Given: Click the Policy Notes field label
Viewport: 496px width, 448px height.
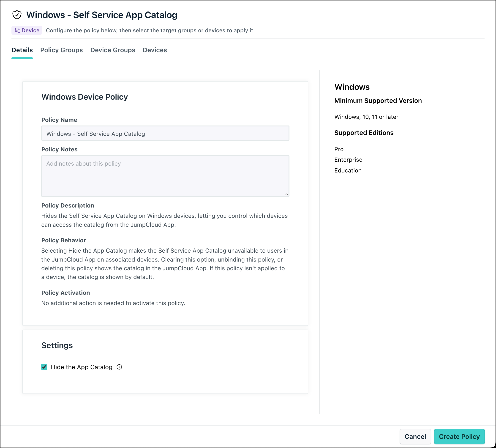Looking at the screenshot, I should (x=59, y=149).
